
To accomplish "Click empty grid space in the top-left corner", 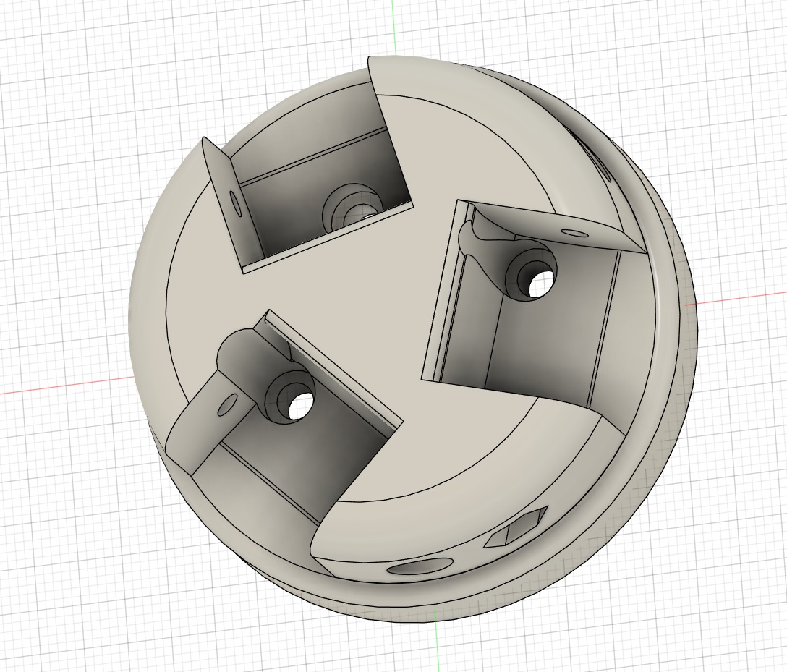I will [43, 43].
